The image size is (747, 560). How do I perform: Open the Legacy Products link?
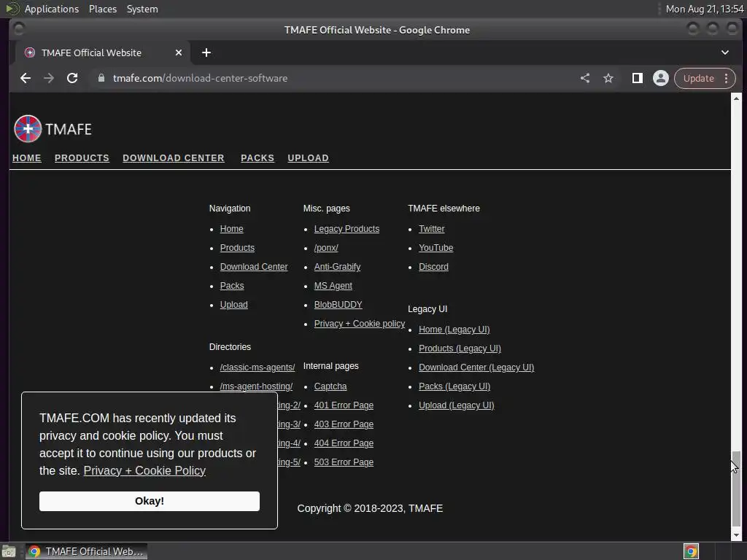[x=347, y=228]
